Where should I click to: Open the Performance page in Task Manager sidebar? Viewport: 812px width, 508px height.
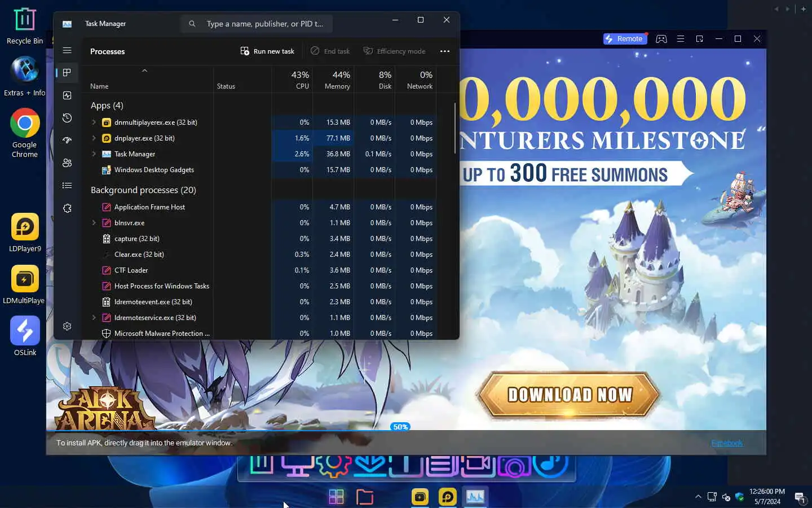[x=67, y=95]
